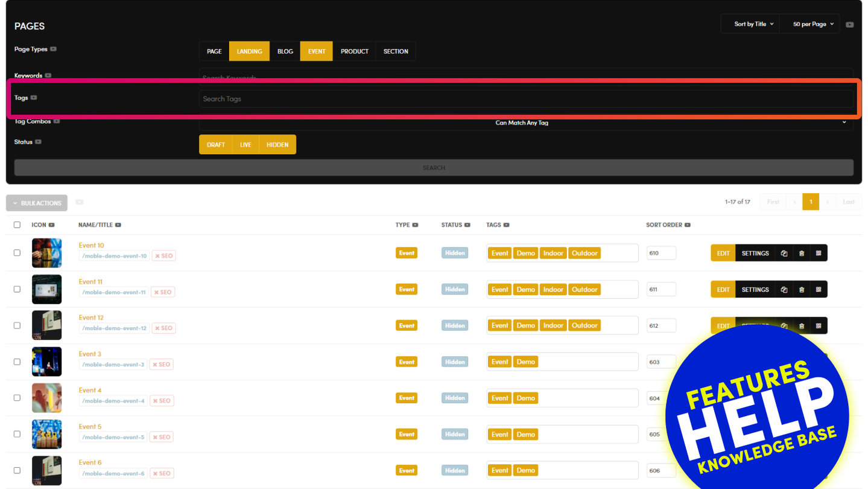Image resolution: width=868 pixels, height=489 pixels.
Task: Expand the 50 per Page dropdown
Action: click(813, 24)
